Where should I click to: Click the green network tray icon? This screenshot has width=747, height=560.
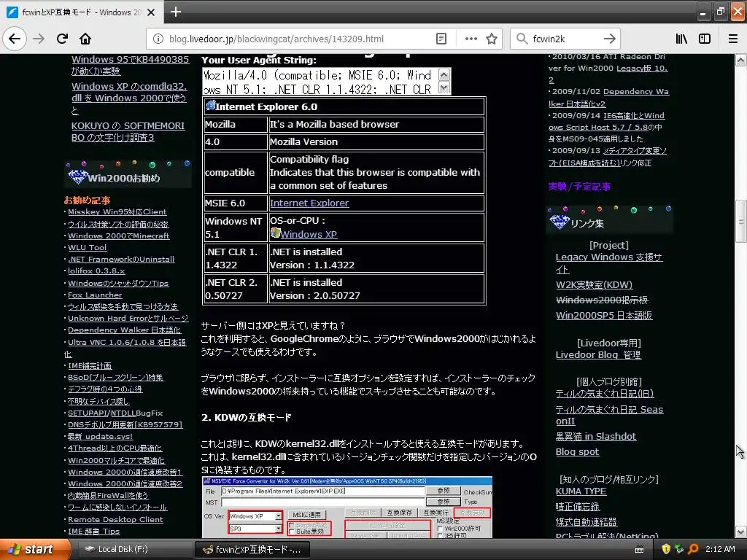[679, 549]
